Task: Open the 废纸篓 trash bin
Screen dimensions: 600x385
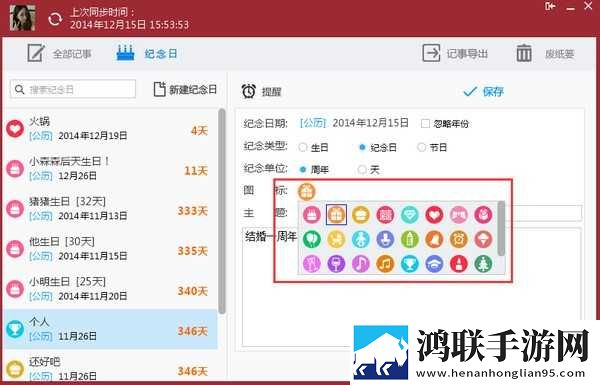Action: click(545, 54)
